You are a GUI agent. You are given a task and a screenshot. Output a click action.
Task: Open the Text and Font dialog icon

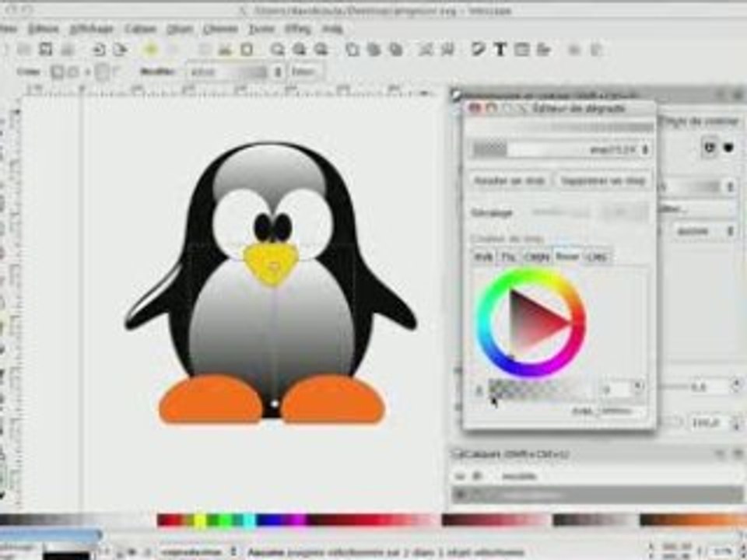pos(500,50)
